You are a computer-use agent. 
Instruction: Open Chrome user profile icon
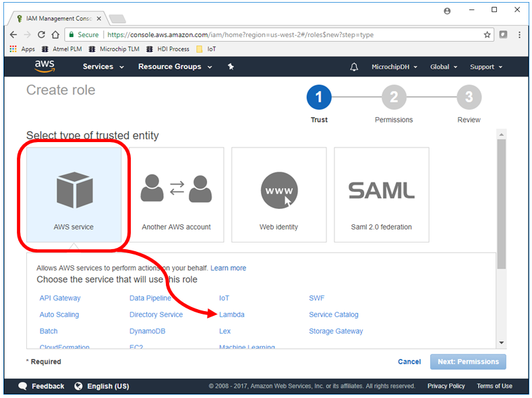click(447, 11)
